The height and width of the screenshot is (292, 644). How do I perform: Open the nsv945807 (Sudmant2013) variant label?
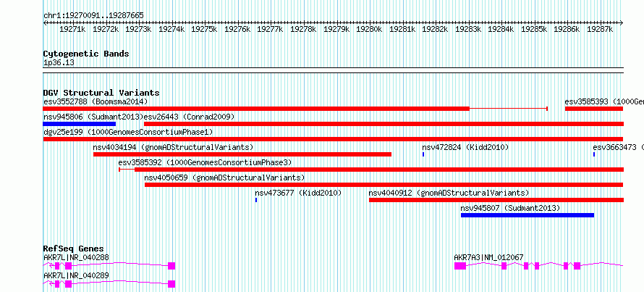510,208
